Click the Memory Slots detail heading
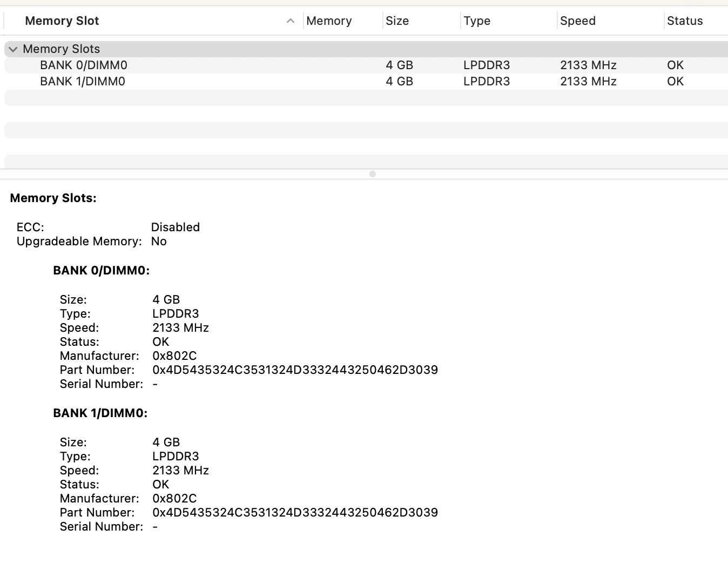Viewport: 728px width, 563px height. pyautogui.click(x=53, y=198)
